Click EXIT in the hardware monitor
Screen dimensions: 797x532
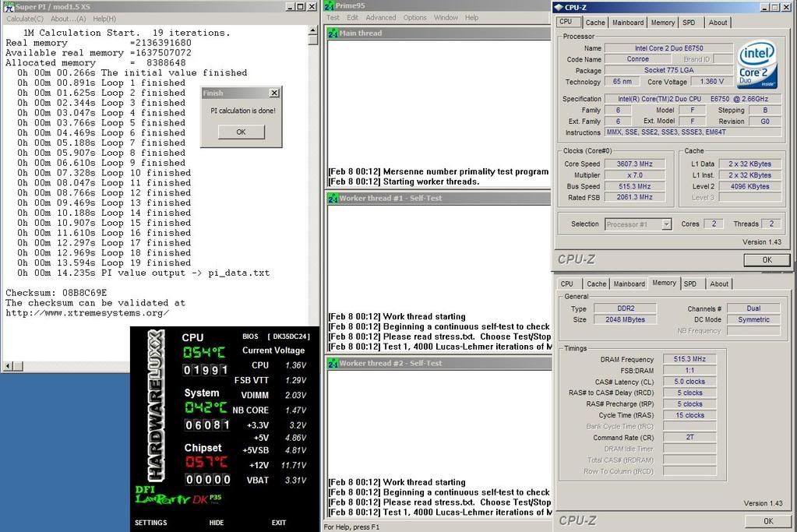click(x=279, y=523)
